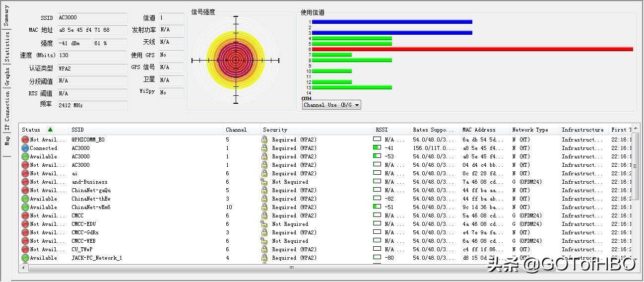Sort by the Channel column header

coord(242,130)
